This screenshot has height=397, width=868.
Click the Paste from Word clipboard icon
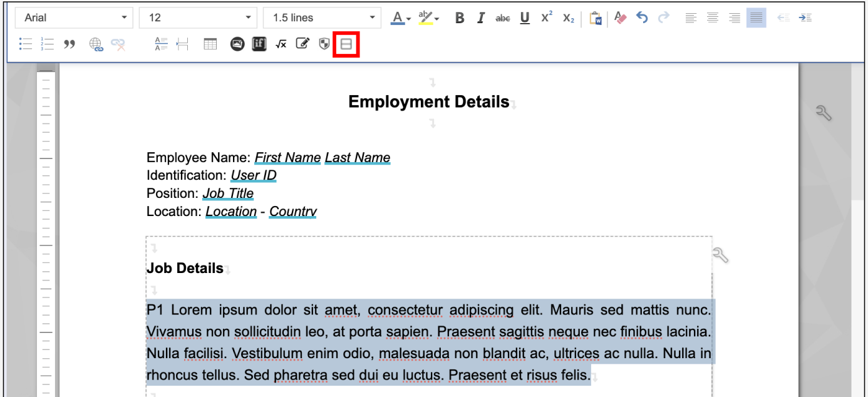click(x=595, y=18)
